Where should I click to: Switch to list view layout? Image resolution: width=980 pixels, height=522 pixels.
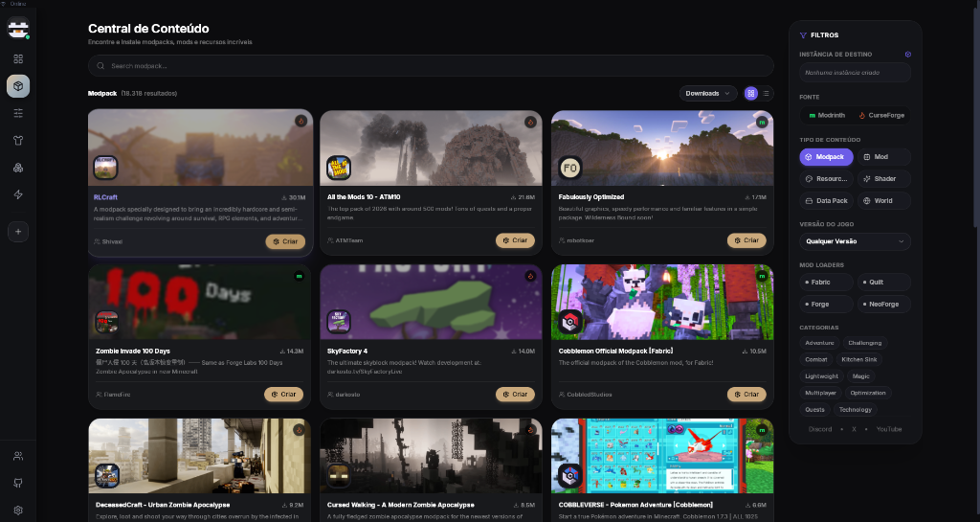766,93
